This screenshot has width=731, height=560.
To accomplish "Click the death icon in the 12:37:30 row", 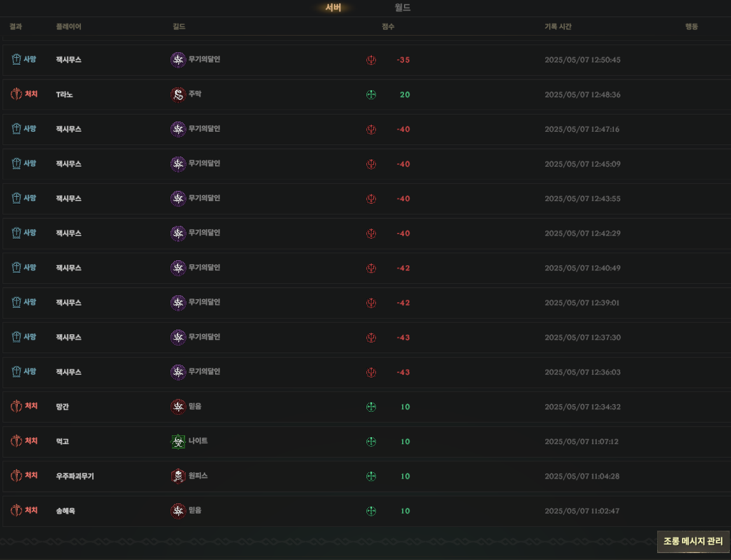I will (17, 337).
